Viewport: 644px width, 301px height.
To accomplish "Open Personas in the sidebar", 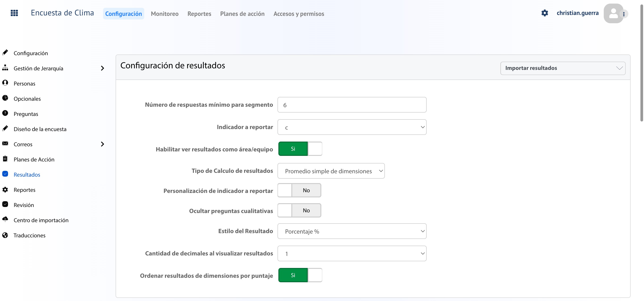I will pyautogui.click(x=25, y=84).
